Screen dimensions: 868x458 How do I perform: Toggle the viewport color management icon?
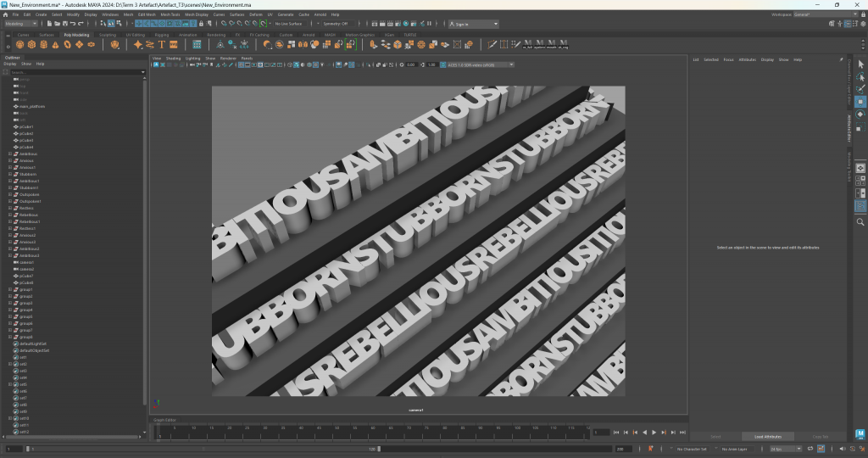442,64
